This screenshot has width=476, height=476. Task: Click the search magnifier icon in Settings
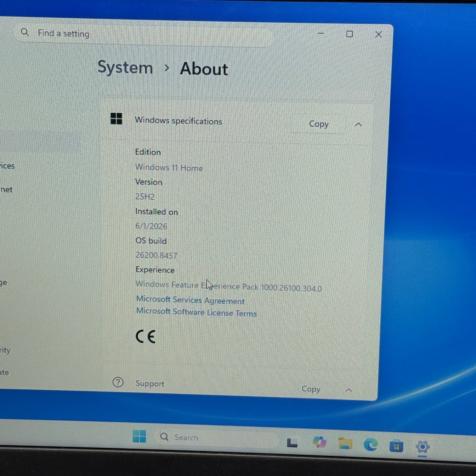point(25,32)
